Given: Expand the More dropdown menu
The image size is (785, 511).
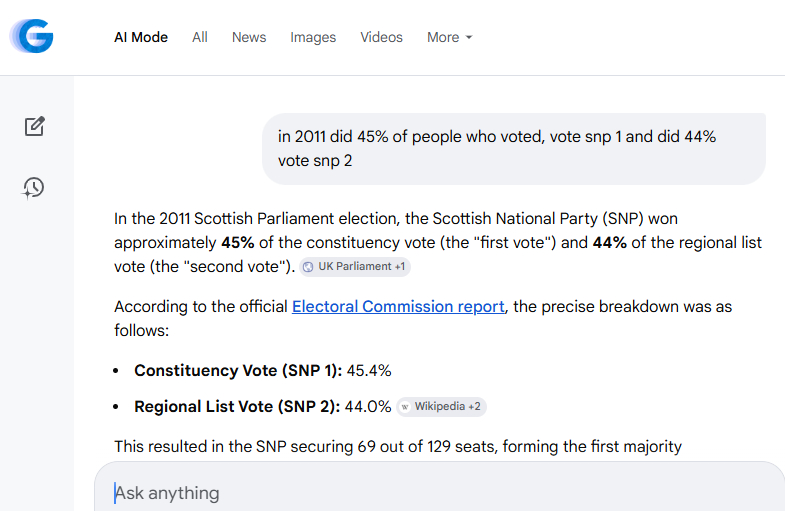Looking at the screenshot, I should click(x=449, y=37).
